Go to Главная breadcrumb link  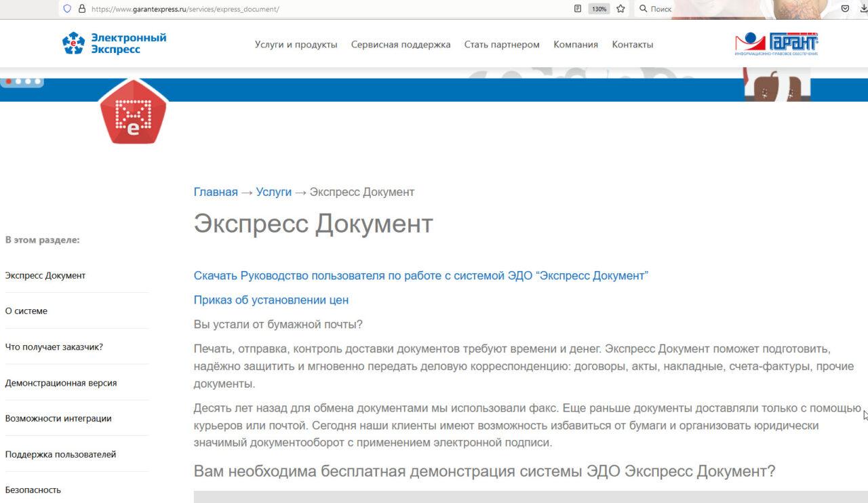point(216,192)
